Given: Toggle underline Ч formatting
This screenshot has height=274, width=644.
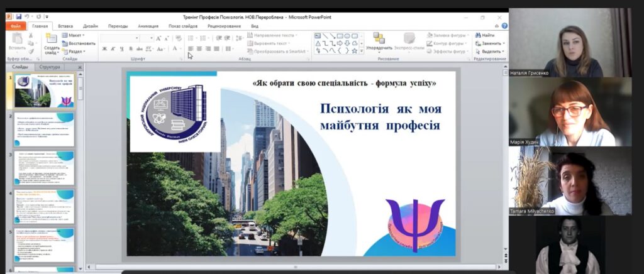Looking at the screenshot, I should 121,49.
